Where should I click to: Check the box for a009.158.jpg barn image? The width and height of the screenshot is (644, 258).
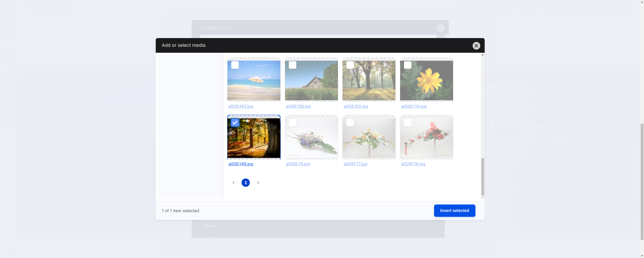click(292, 65)
